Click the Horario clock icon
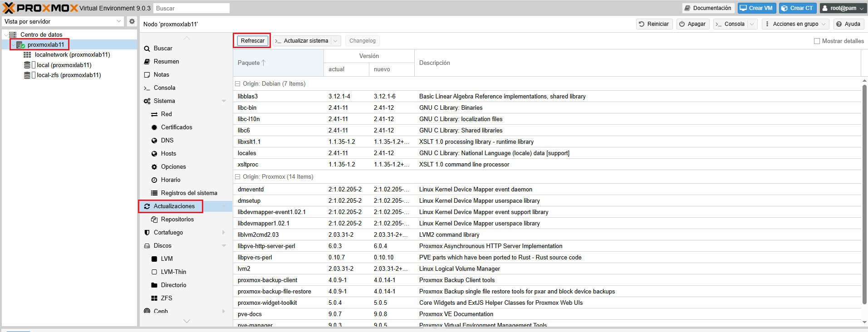The image size is (868, 332). point(154,180)
